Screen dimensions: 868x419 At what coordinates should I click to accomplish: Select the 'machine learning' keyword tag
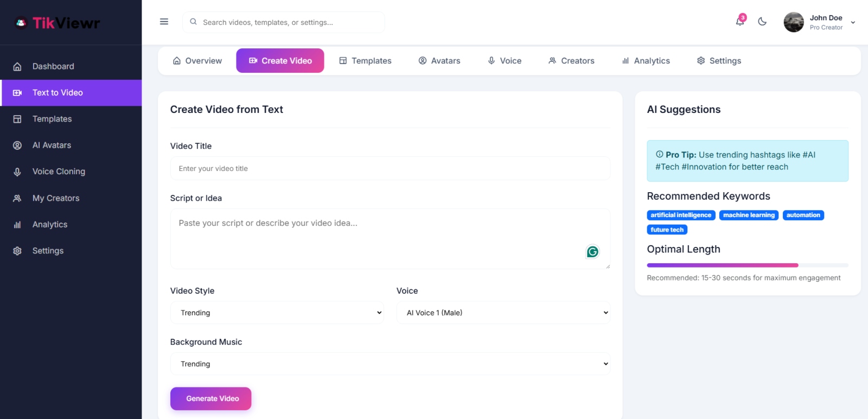pos(749,215)
